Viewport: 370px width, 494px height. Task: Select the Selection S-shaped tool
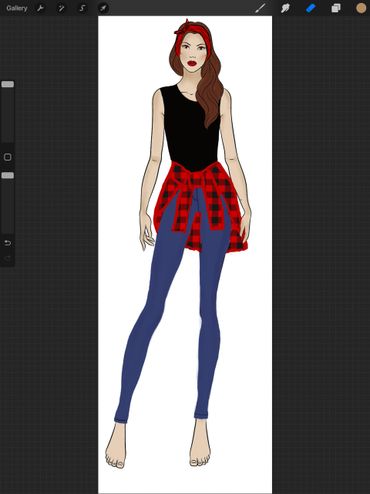click(82, 8)
